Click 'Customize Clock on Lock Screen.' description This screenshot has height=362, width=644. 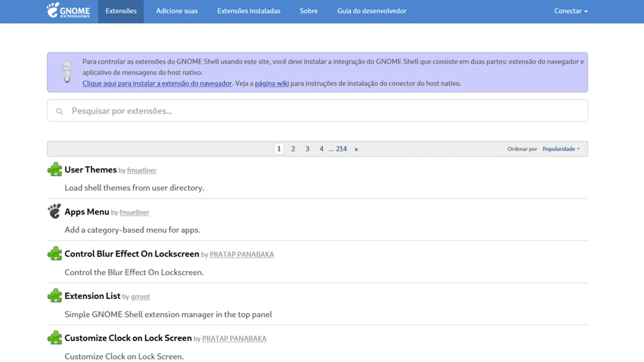coord(124,356)
